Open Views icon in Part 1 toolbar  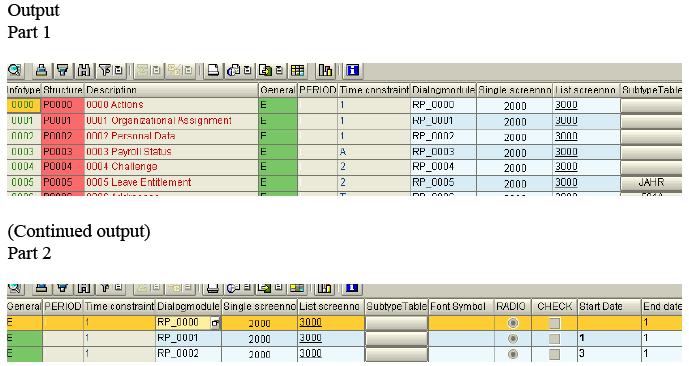(234, 70)
